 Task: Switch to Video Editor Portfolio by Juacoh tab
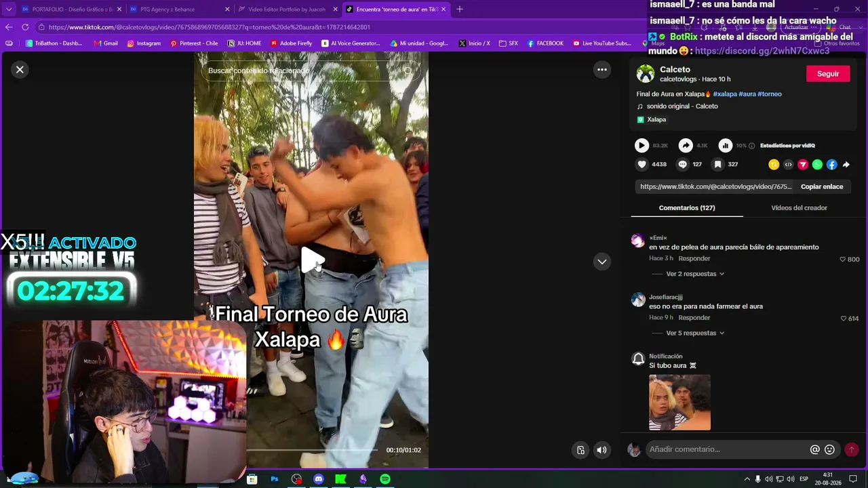pos(288,9)
